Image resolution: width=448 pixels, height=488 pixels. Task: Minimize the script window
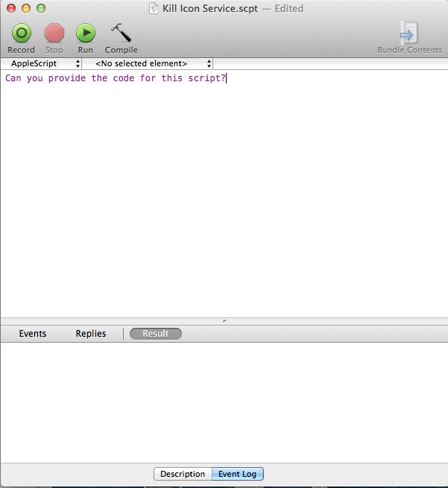tap(26, 8)
